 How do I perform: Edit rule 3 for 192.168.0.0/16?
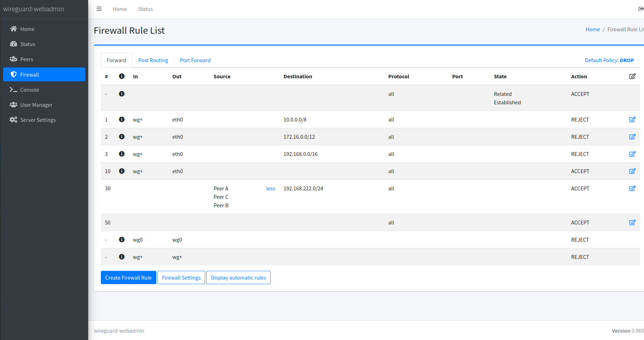(x=632, y=154)
